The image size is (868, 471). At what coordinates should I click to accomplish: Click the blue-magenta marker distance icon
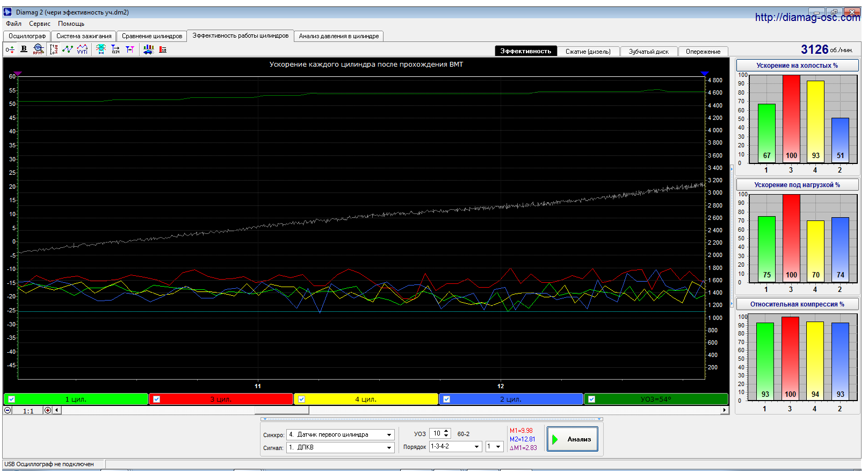130,49
